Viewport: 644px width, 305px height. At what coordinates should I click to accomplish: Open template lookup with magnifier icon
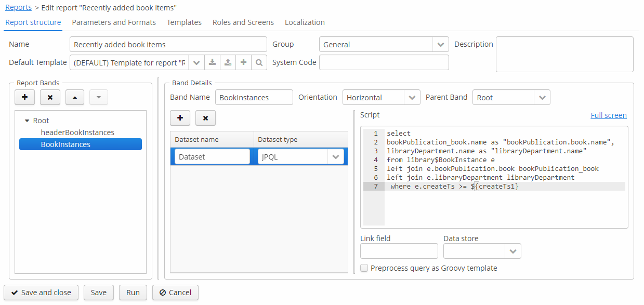(x=259, y=62)
